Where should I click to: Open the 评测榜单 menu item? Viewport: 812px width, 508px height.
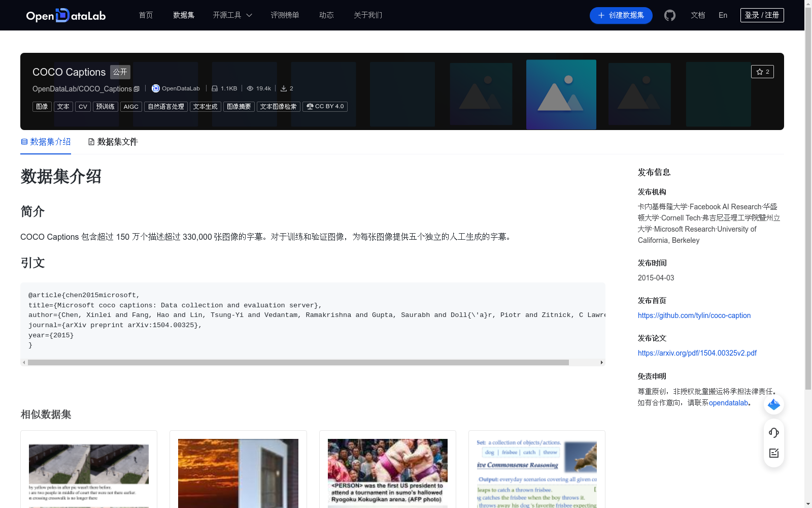[x=285, y=15]
